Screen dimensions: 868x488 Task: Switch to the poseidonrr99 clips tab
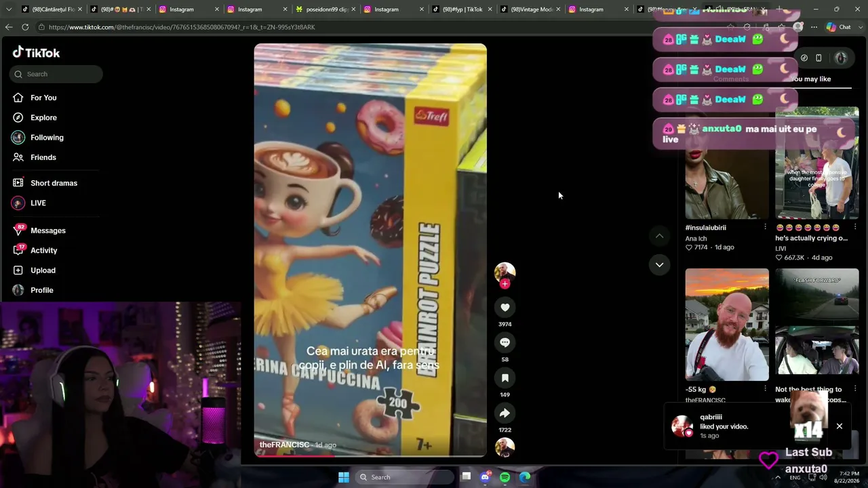[x=327, y=9]
